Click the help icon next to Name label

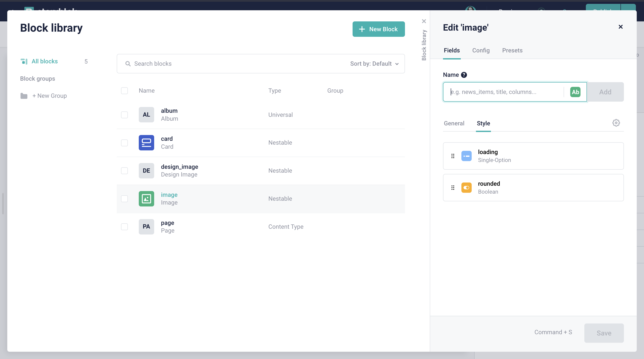464,74
